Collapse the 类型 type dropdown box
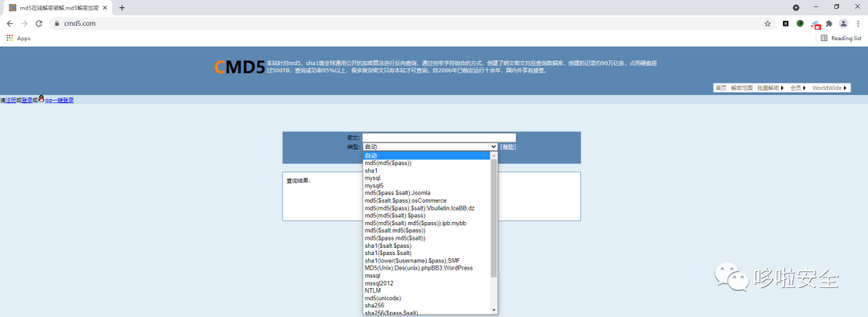Viewport: 868px width, 317px height. click(x=430, y=147)
